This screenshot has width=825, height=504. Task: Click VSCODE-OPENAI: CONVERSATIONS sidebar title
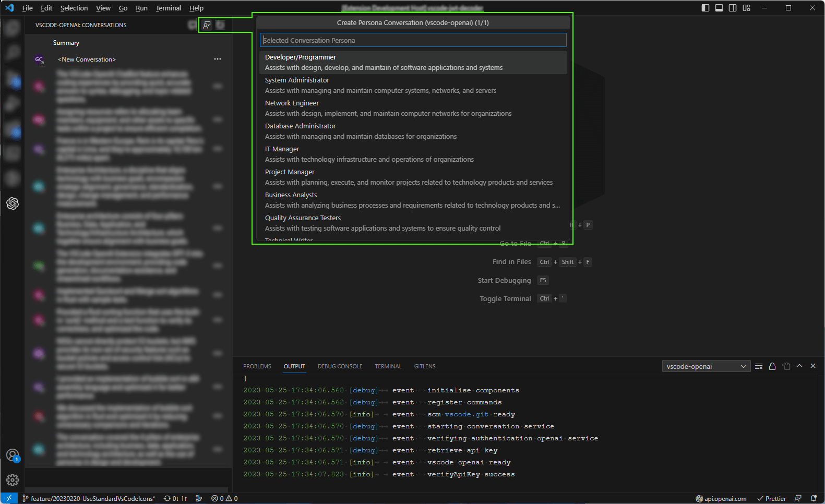(x=81, y=25)
